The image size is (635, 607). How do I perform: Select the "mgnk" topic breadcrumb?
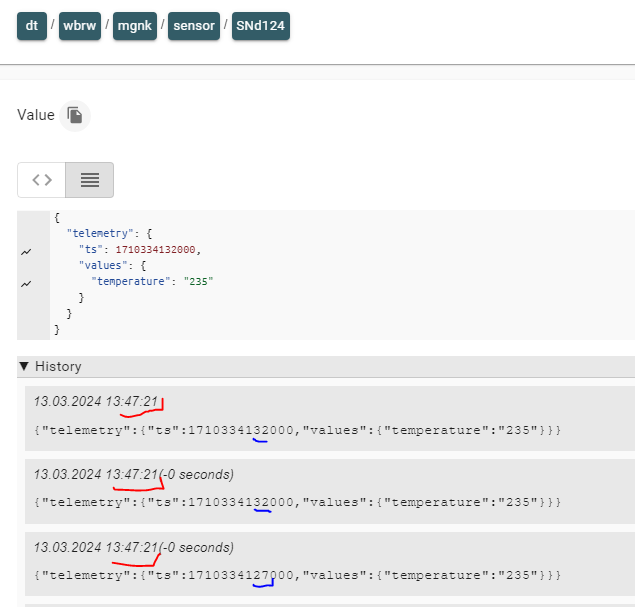tap(135, 26)
